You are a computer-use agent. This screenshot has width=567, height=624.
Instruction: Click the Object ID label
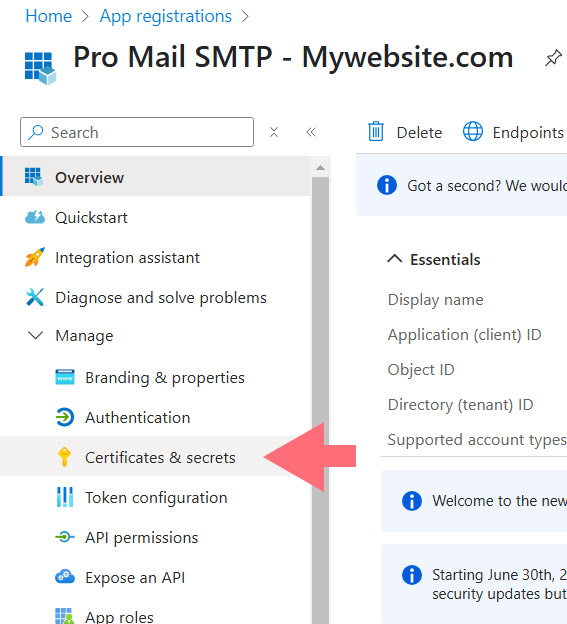(421, 370)
